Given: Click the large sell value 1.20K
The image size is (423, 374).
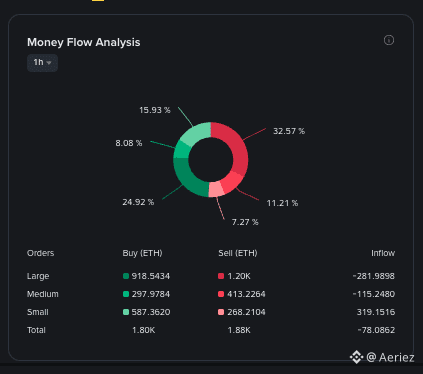Looking at the screenshot, I should 239,276.
